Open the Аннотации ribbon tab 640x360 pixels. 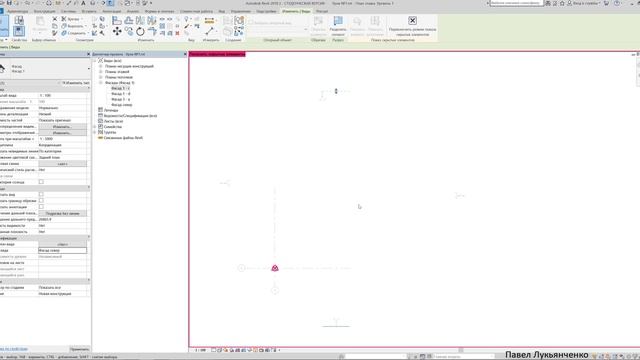111,11
